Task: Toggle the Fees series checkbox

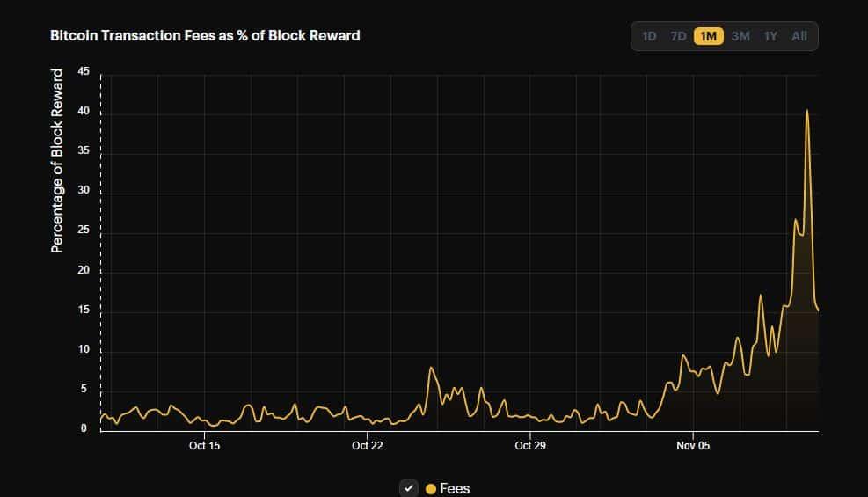Action: [x=408, y=488]
